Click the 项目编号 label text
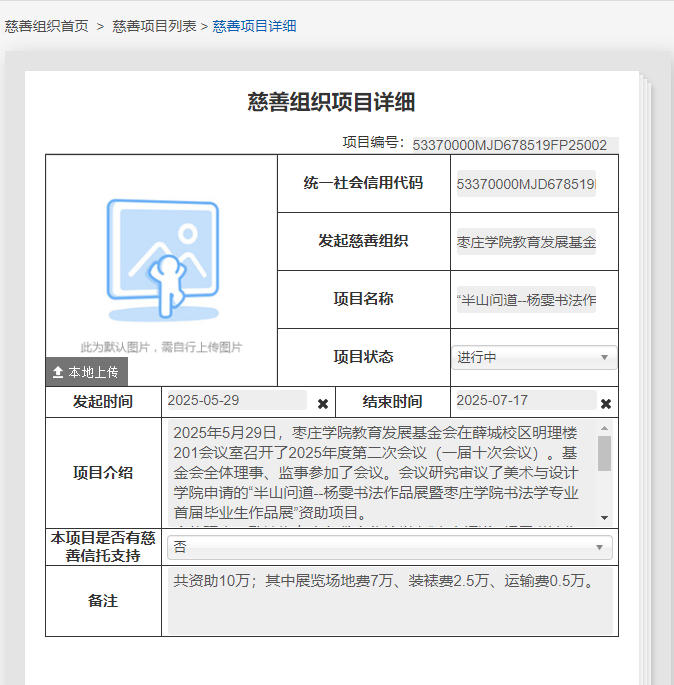Viewport: 674px width, 685px height. [x=373, y=142]
